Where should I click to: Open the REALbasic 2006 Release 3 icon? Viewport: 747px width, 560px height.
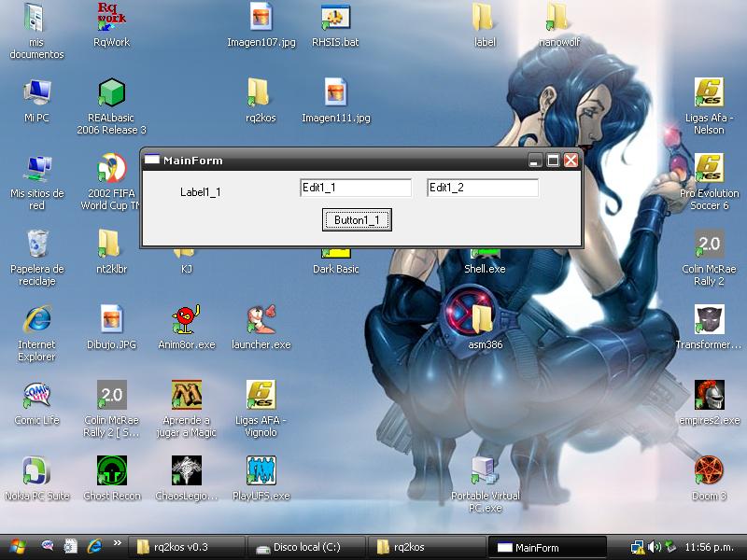click(x=111, y=93)
